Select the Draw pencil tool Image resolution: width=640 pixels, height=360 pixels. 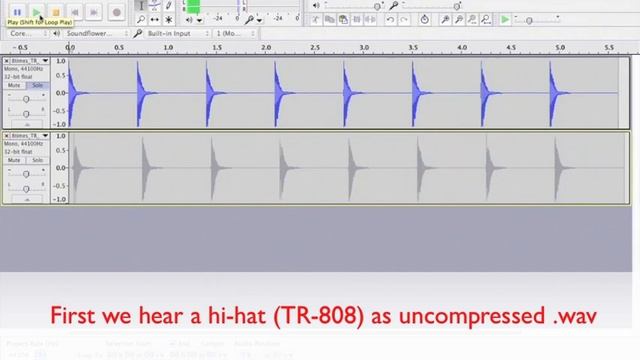click(169, 6)
